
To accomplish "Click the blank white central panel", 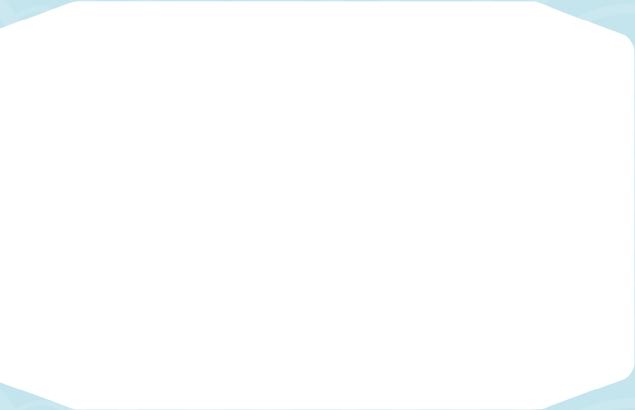I will tap(318, 205).
